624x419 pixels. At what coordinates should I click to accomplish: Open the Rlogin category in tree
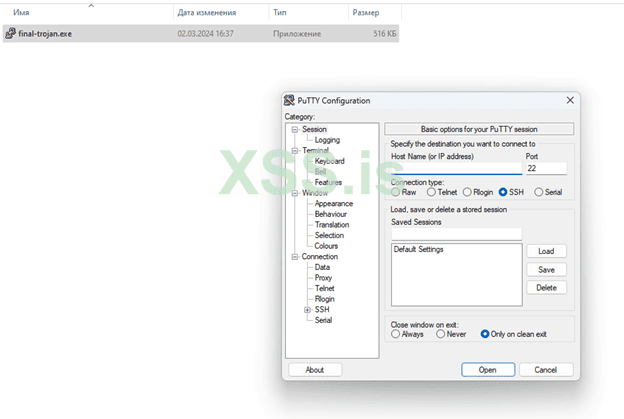324,299
